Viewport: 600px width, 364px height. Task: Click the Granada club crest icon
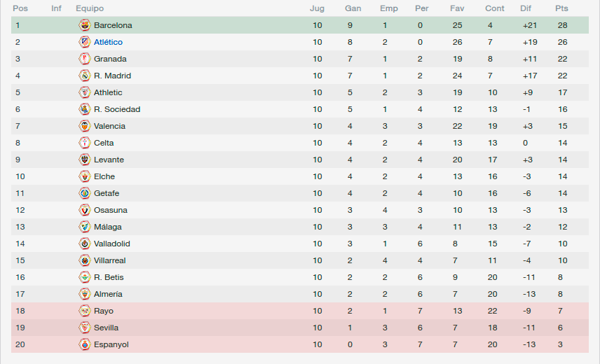click(x=85, y=59)
